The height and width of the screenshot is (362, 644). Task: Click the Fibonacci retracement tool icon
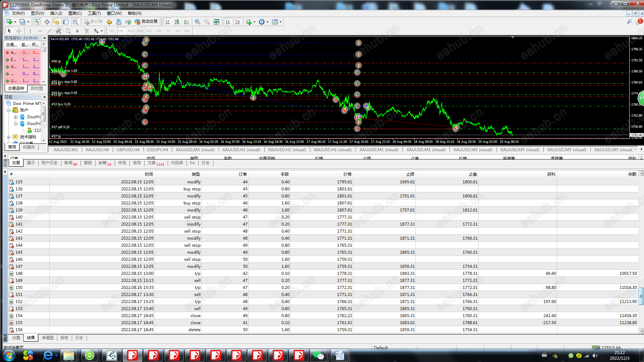(68, 31)
